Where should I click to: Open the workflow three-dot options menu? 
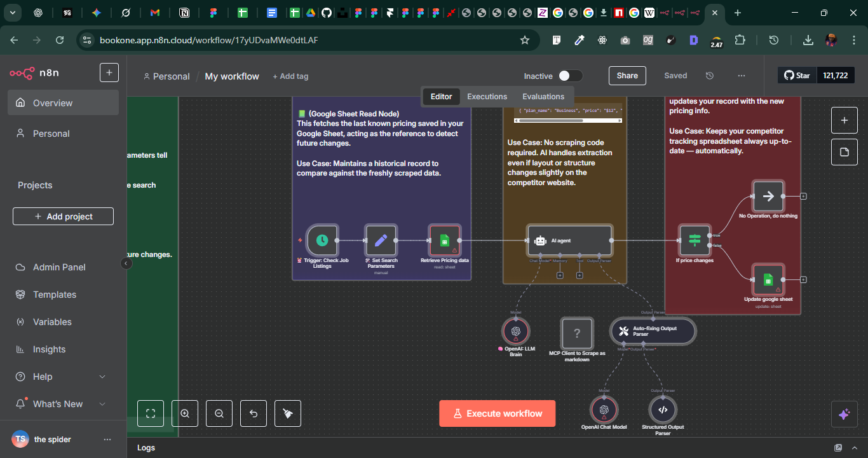[742, 76]
